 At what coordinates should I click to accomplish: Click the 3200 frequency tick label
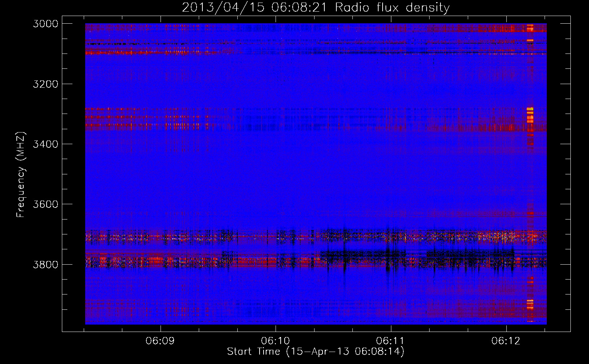coord(46,84)
